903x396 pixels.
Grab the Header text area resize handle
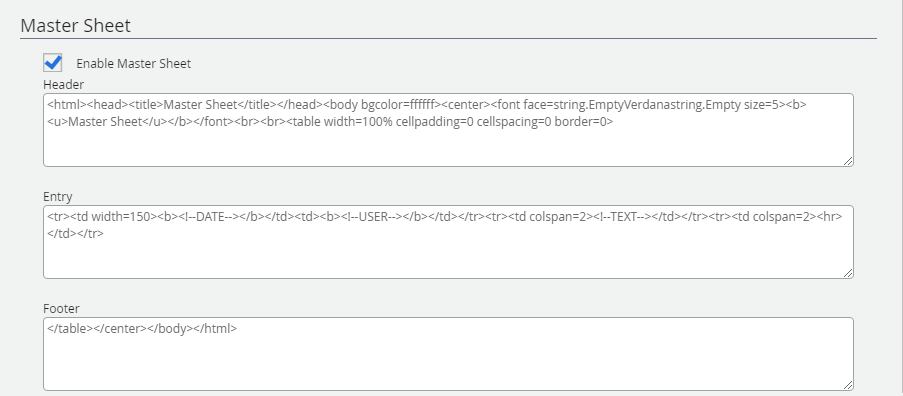pos(848,162)
